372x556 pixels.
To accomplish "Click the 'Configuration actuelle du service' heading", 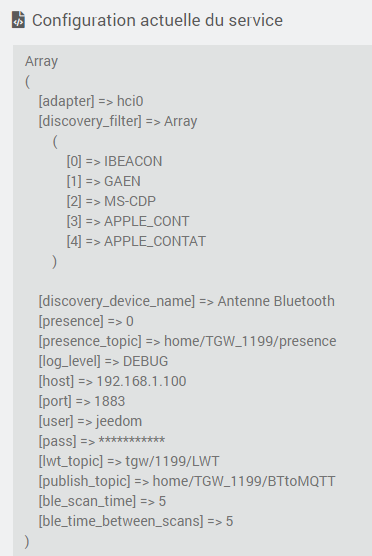I will [x=157, y=20].
